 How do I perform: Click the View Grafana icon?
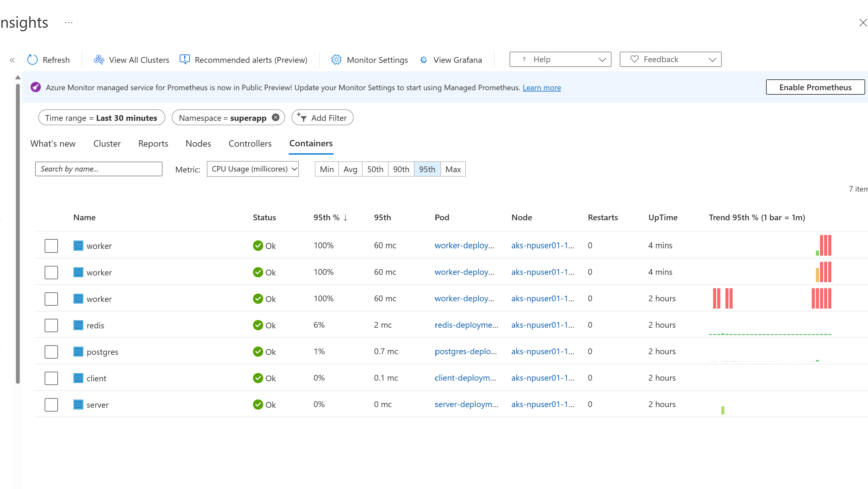coord(423,60)
